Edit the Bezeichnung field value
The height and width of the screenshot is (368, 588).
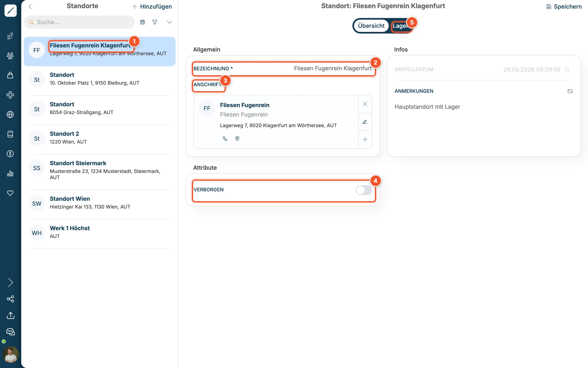[x=333, y=68]
